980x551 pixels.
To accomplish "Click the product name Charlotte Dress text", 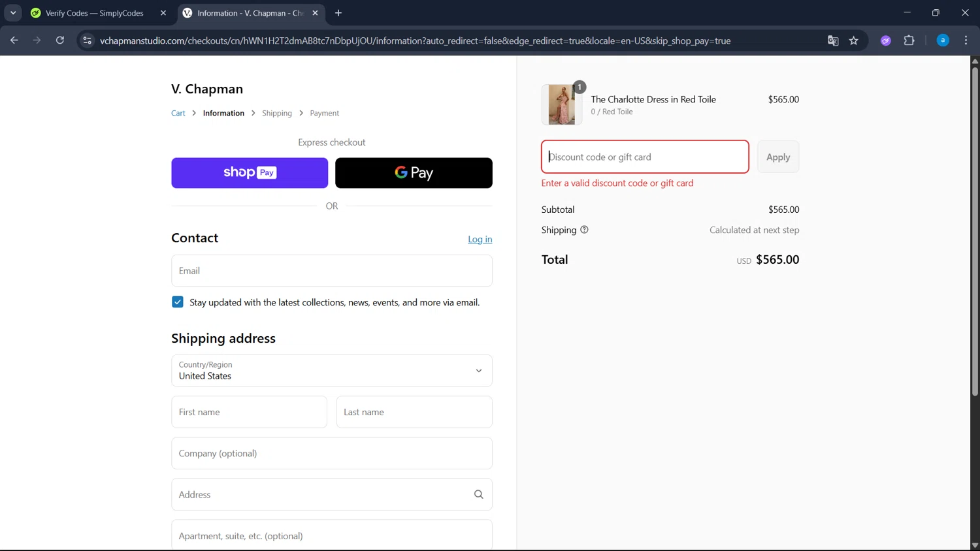I will pos(653,99).
